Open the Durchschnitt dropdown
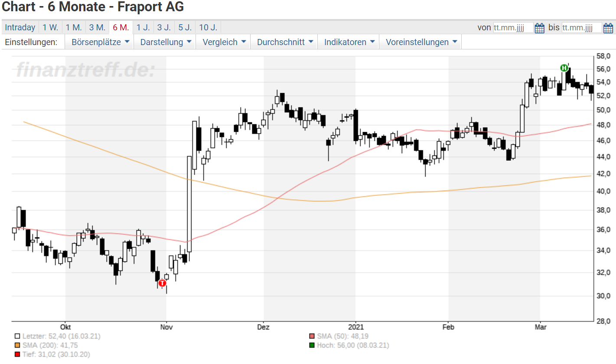 [x=284, y=42]
